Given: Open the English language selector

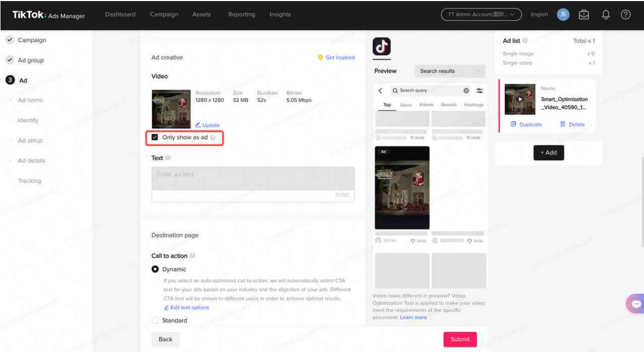Looking at the screenshot, I should [x=539, y=15].
